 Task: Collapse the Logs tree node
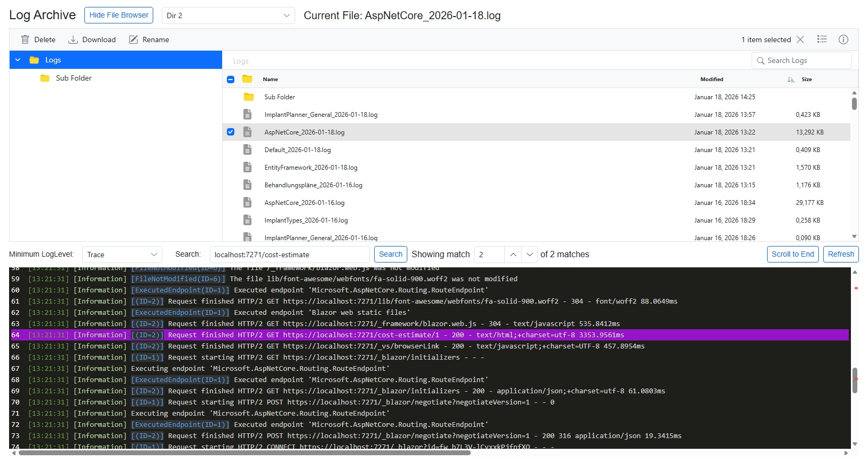[18, 60]
